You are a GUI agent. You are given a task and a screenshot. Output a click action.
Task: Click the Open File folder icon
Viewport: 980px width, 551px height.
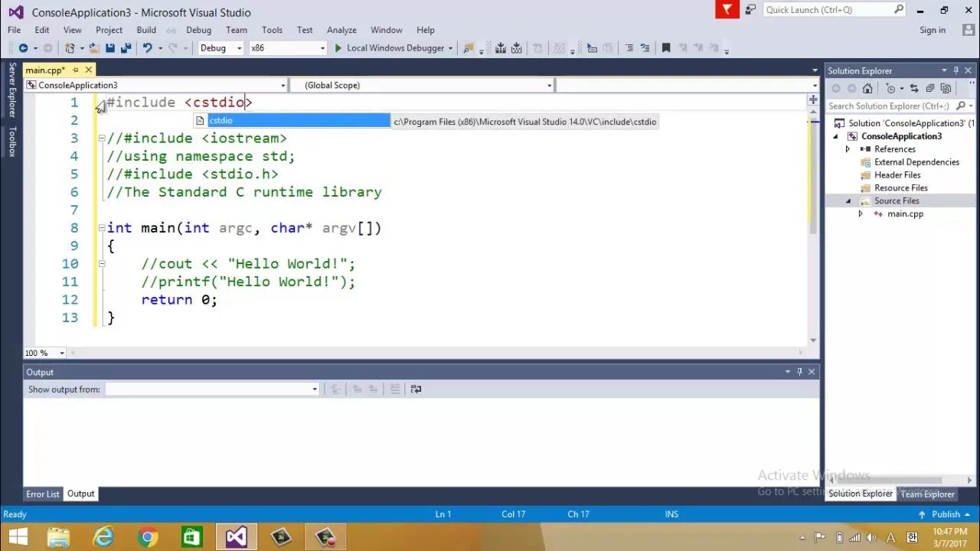[94, 47]
